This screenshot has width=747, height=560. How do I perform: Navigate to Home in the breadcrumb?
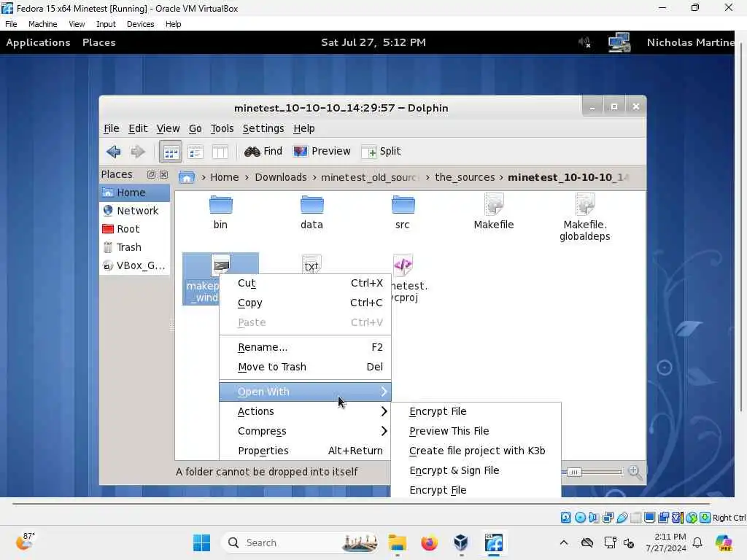click(x=225, y=177)
